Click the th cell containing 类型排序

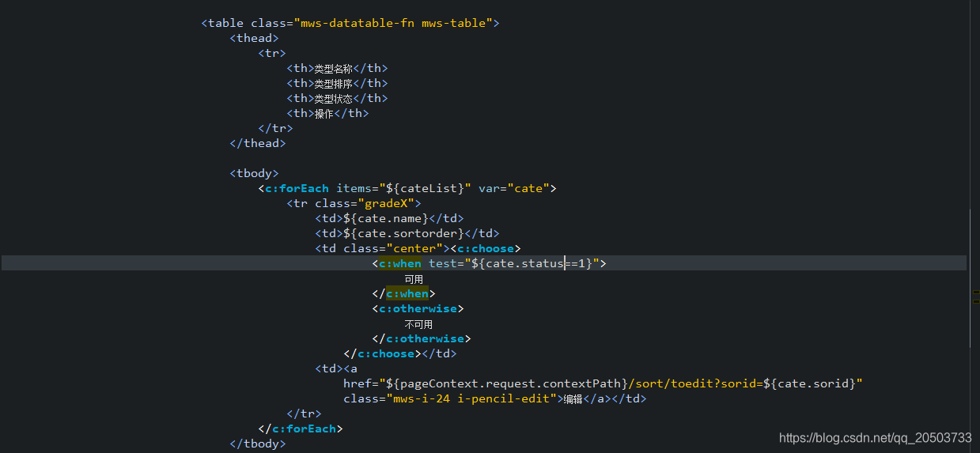(337, 83)
